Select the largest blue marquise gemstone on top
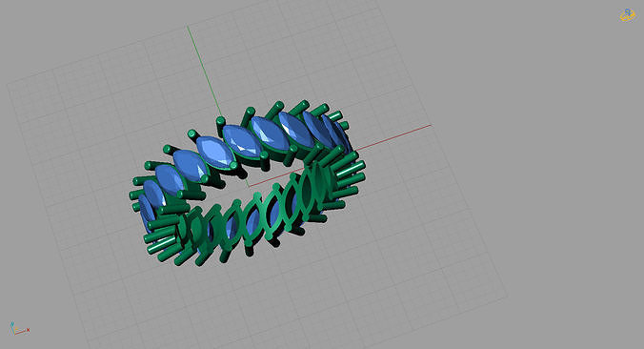 (270, 134)
